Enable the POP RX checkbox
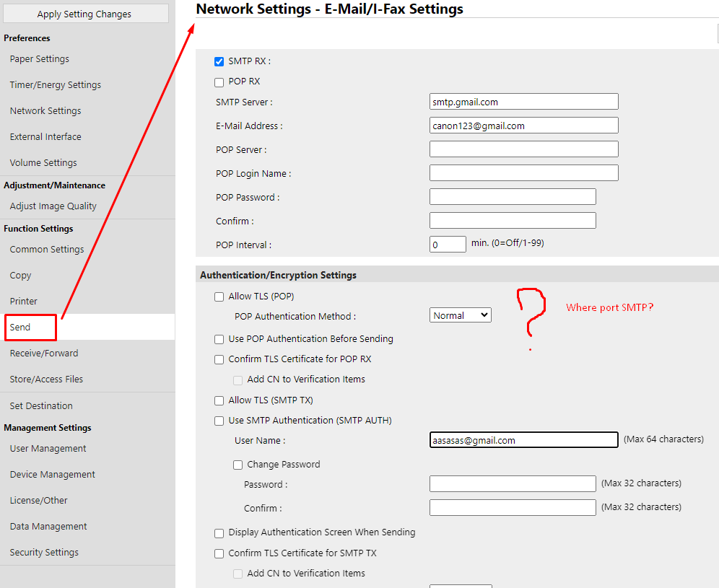 tap(219, 82)
